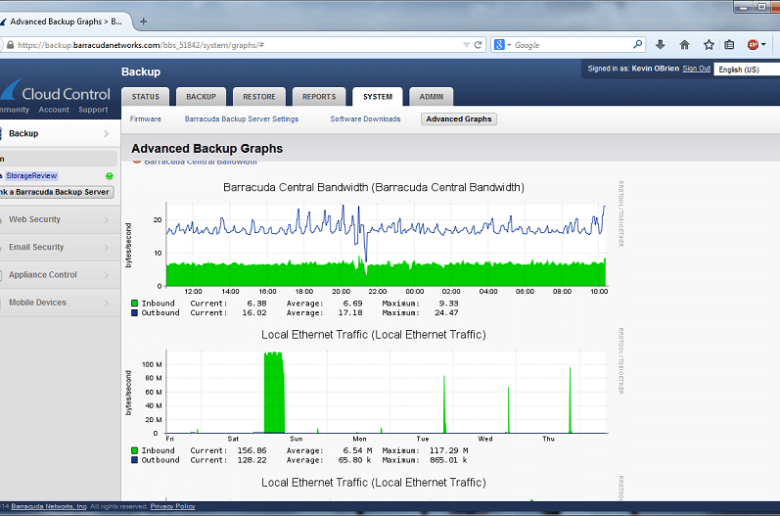
Task: Click blue Outbound swatch of Barracuda Central Bandwidth
Action: [134, 312]
